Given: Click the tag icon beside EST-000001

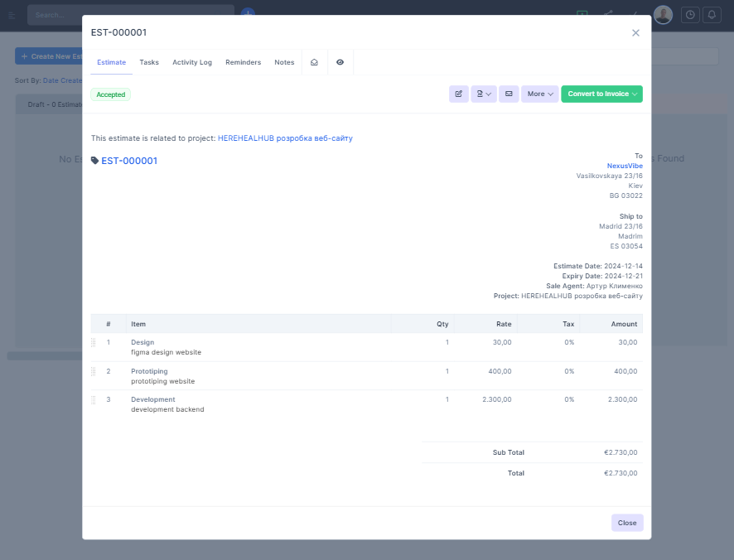Looking at the screenshot, I should [x=95, y=161].
